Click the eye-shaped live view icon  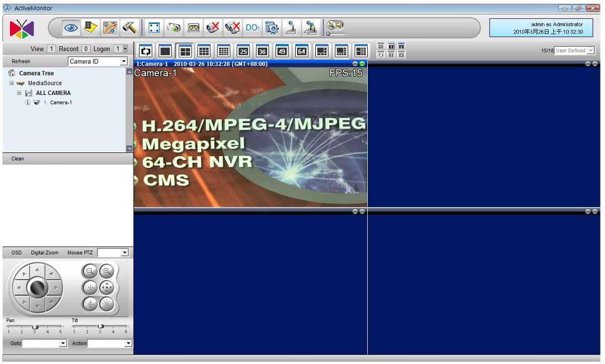point(72,27)
